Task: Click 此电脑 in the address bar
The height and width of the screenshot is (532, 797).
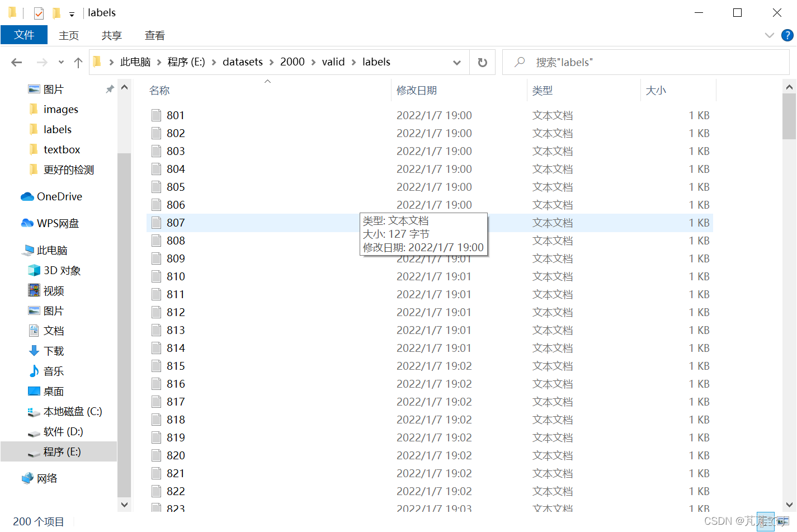Action: pyautogui.click(x=135, y=62)
